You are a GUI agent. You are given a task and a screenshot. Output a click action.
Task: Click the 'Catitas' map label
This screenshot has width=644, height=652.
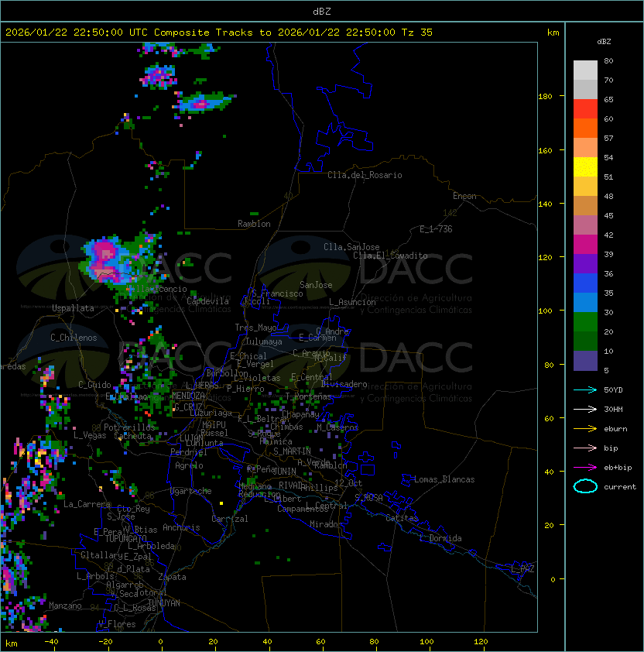point(402,518)
